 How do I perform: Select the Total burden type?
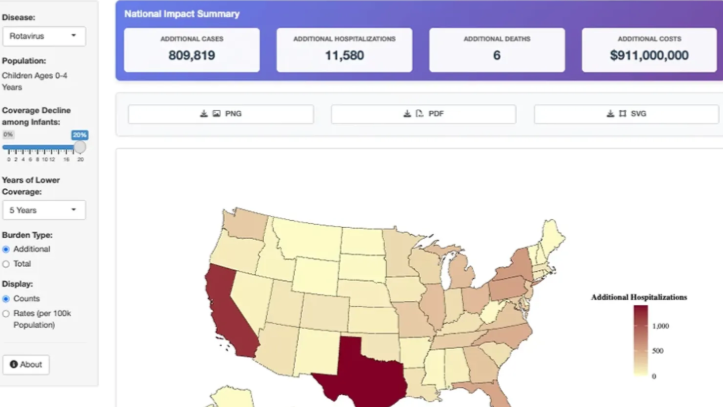coord(6,264)
